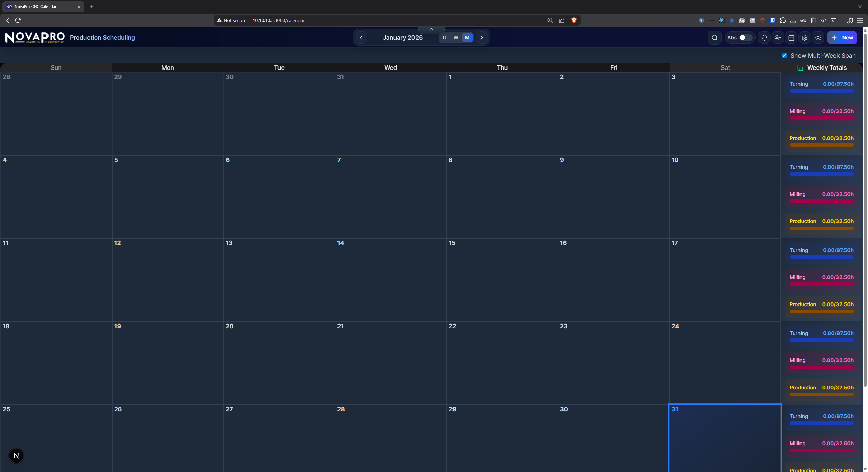Open notifications via the bell icon
Screen dimensions: 868x472
[764, 37]
